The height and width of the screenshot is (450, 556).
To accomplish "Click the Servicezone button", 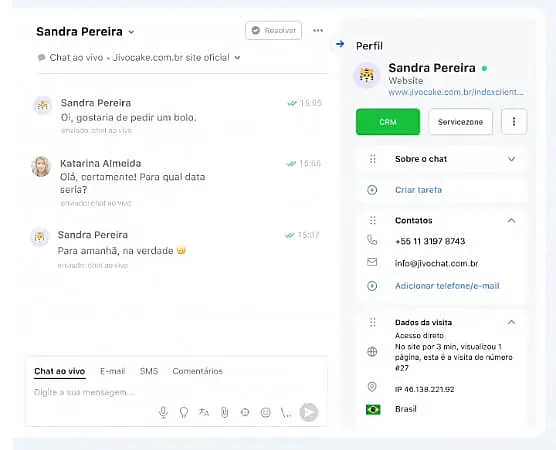I will click(461, 122).
